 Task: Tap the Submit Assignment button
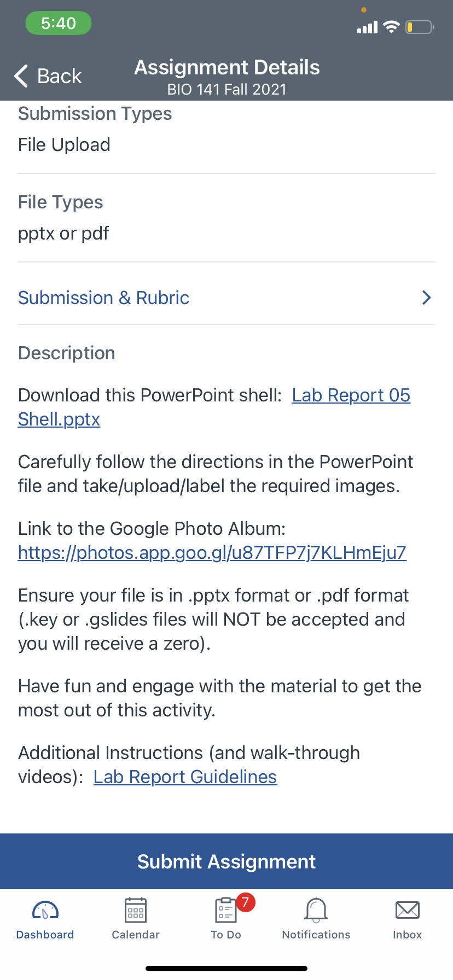coord(226,861)
